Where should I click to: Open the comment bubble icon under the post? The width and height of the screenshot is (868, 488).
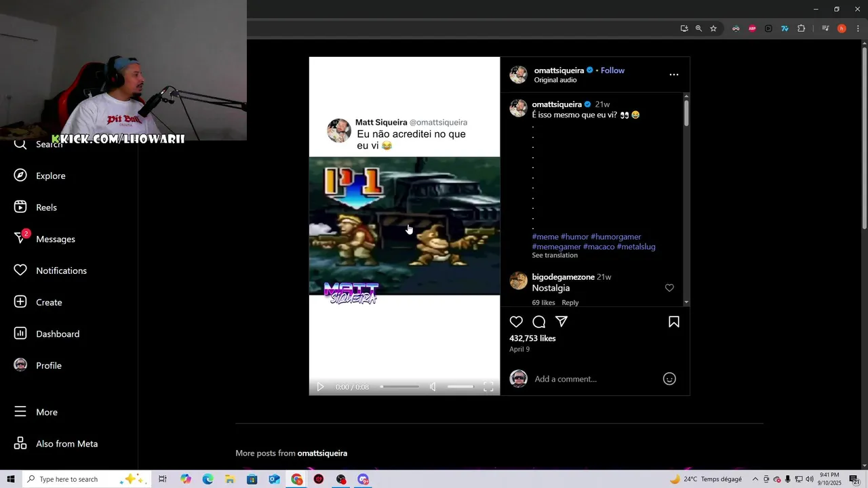[x=539, y=322]
